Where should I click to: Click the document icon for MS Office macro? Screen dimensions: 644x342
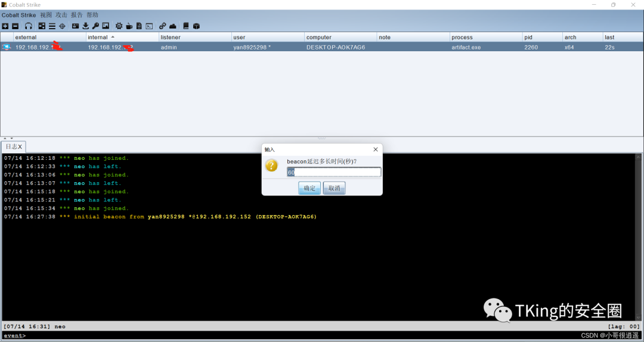tap(139, 26)
